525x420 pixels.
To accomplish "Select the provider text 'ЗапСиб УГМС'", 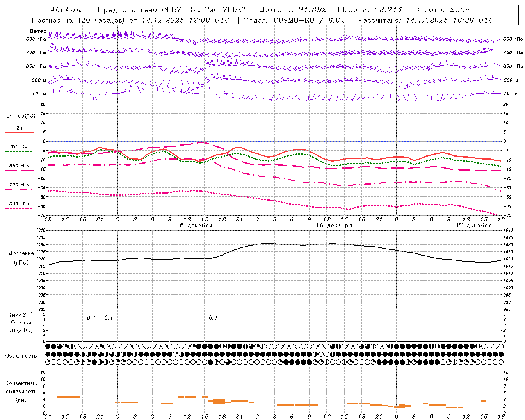I will [218, 10].
